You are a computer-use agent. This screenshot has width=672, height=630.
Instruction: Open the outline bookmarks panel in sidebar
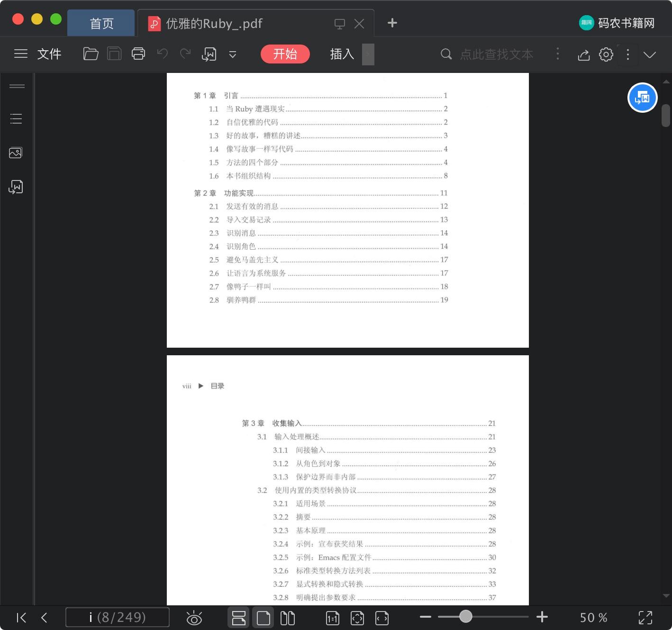(x=16, y=119)
